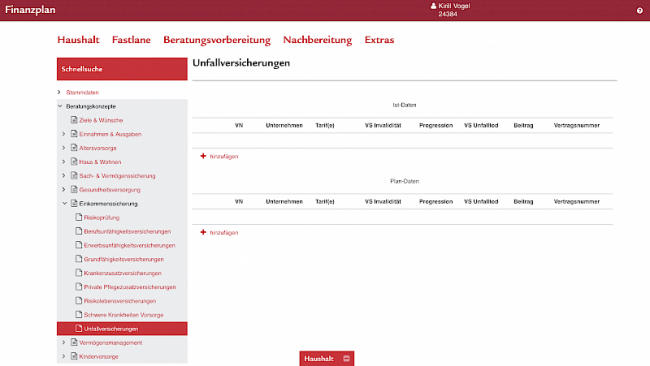Open the Stammdaten link
The width and height of the screenshot is (650, 366).
82,92
